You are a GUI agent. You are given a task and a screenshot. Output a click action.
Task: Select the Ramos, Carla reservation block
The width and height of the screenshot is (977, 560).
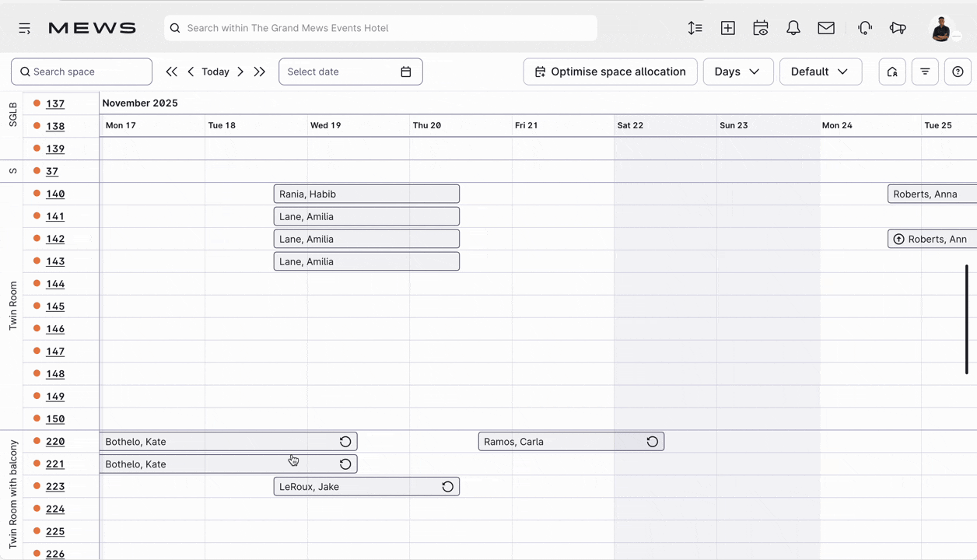560,442
